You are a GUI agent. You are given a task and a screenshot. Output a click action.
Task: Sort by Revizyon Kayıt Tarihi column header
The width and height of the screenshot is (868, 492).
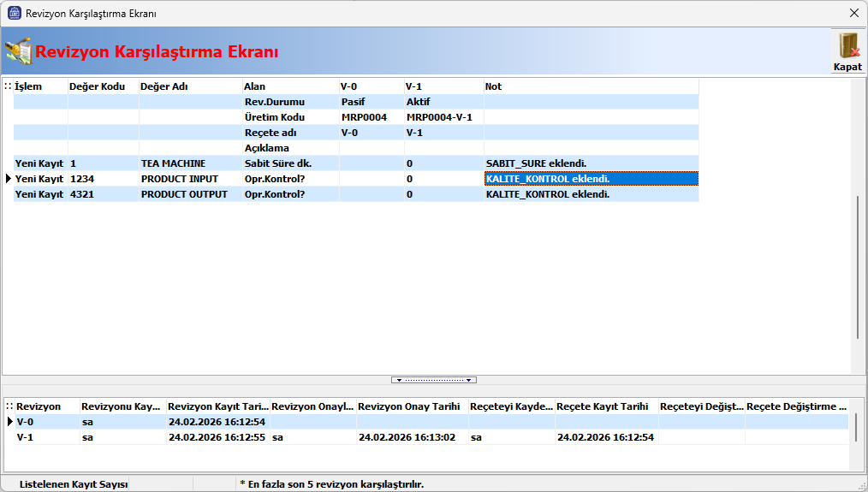point(217,406)
